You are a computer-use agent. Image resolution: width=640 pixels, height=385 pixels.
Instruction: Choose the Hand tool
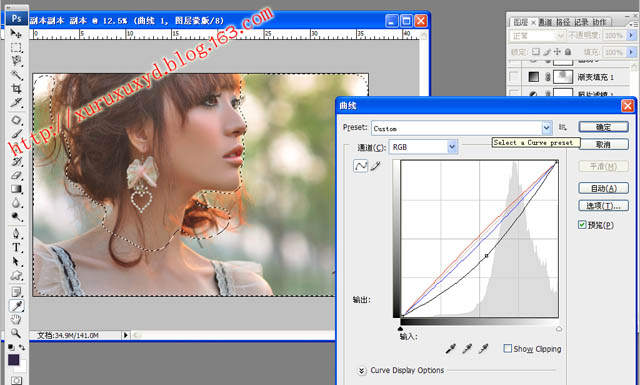click(x=16, y=319)
